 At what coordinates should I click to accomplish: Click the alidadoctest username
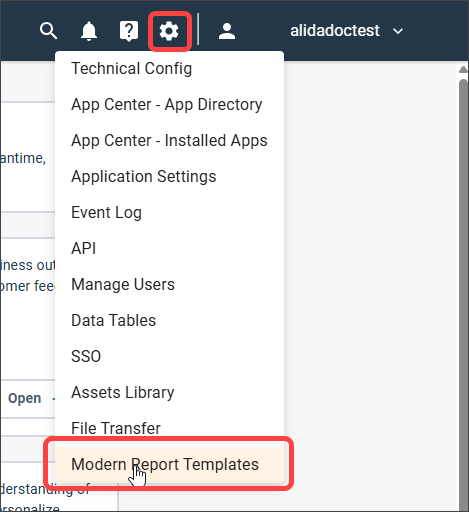pyautogui.click(x=335, y=31)
